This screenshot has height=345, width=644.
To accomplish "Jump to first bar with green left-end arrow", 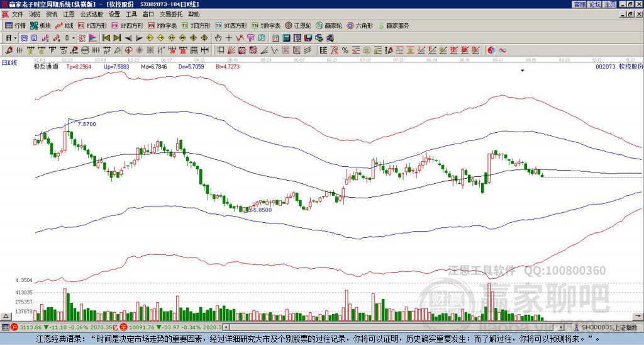I will [x=106, y=38].
